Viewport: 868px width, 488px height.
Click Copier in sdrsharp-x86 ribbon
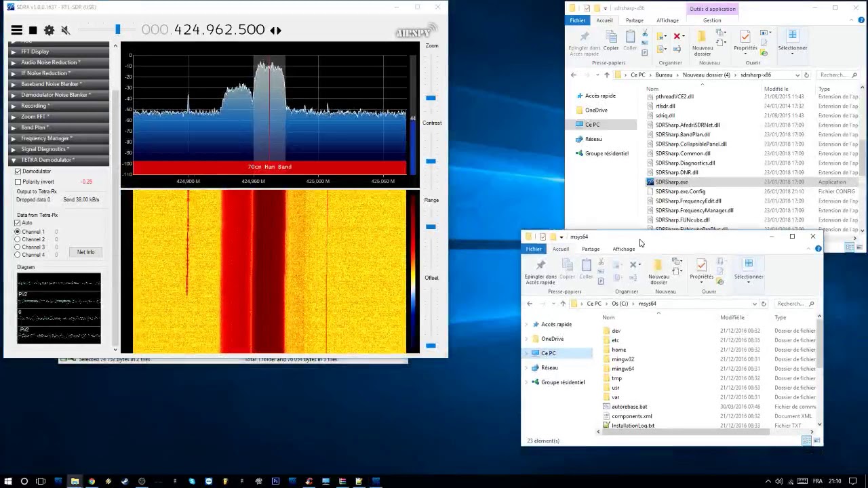tap(611, 41)
